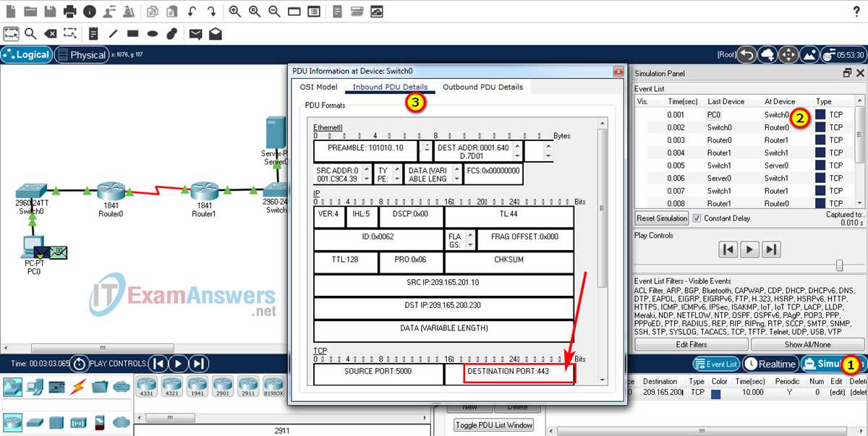Activate the Inspect magnifier tool

(30, 33)
